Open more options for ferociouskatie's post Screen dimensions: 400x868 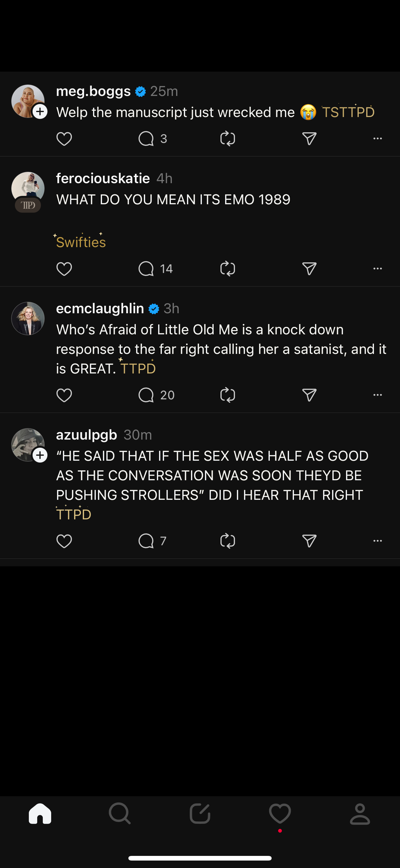pos(377,269)
